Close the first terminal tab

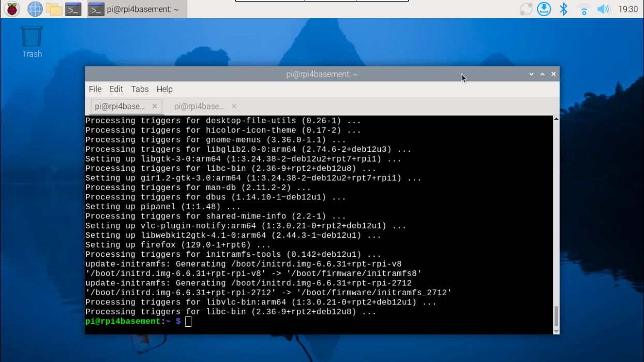tap(155, 106)
